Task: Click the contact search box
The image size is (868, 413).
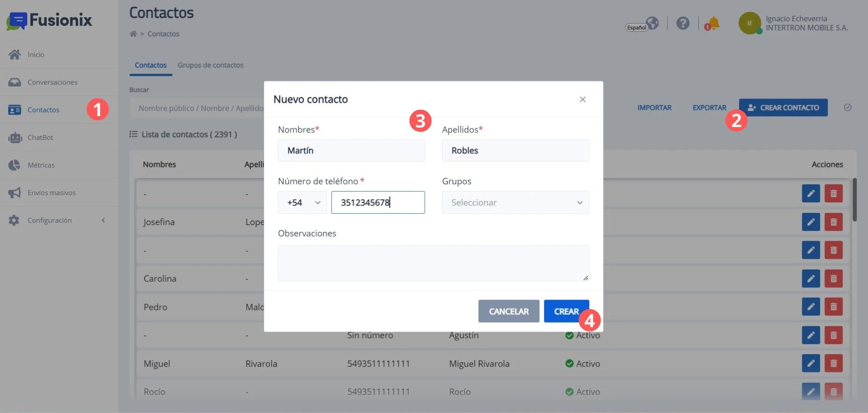Action: click(197, 108)
